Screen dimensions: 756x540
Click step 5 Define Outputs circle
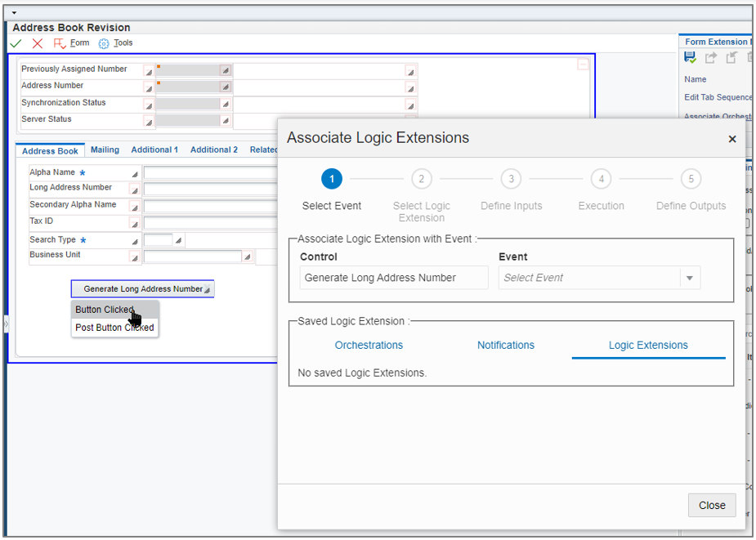point(691,178)
